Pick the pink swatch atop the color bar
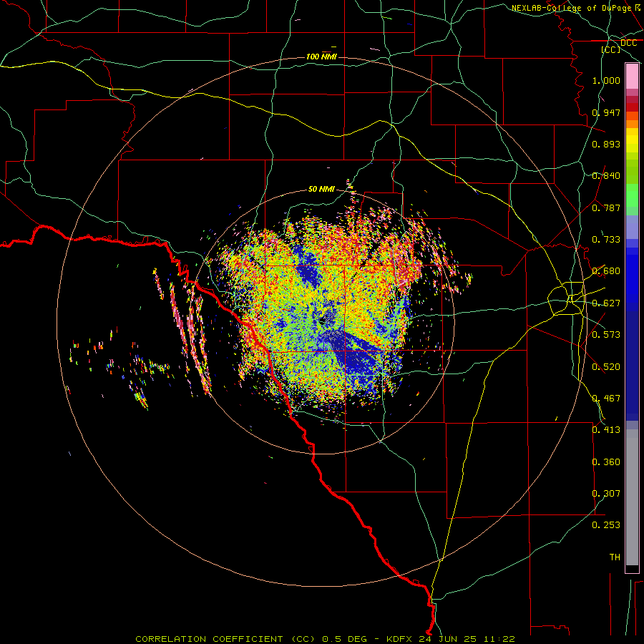 point(632,76)
